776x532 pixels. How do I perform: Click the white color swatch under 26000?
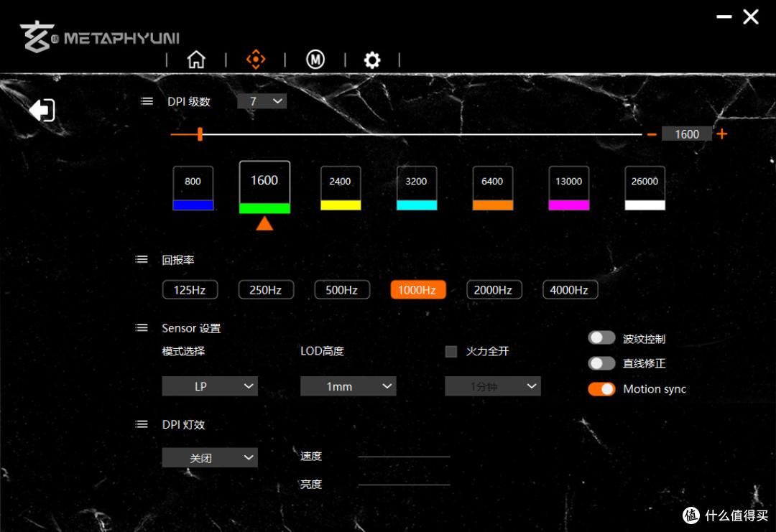point(645,205)
